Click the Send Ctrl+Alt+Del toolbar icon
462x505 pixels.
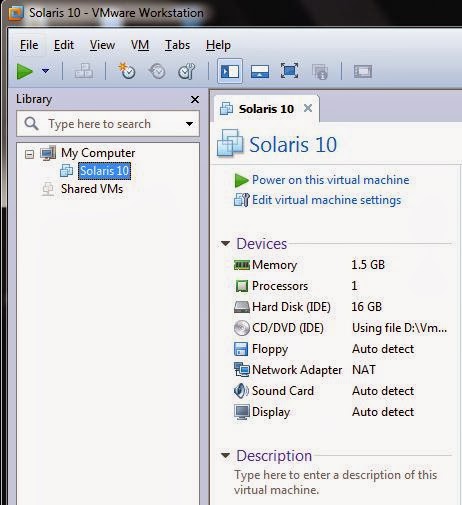pos(83,71)
